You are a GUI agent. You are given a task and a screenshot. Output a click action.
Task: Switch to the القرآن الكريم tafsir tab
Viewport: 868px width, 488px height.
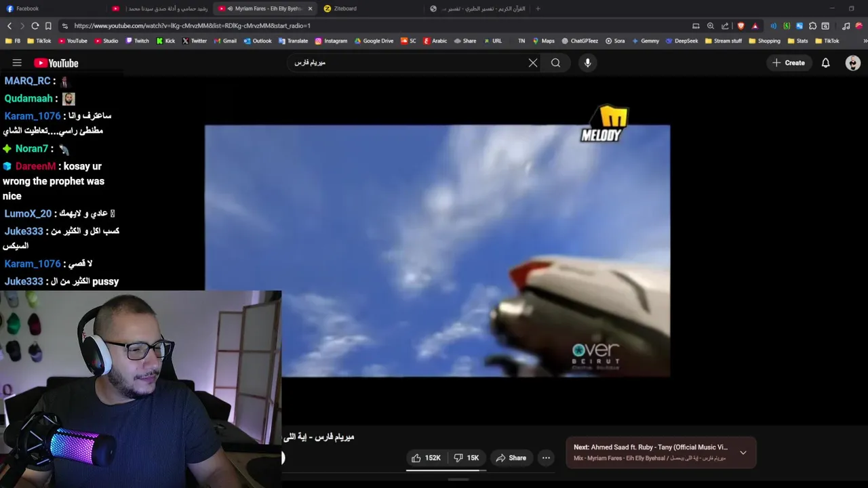coord(477,9)
